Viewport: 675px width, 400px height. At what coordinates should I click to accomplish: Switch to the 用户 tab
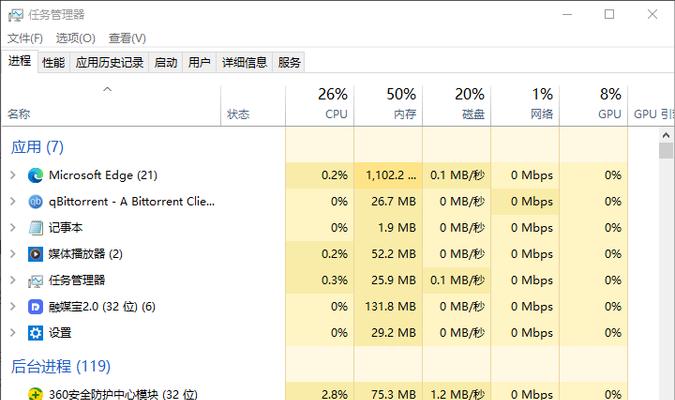[x=199, y=62]
